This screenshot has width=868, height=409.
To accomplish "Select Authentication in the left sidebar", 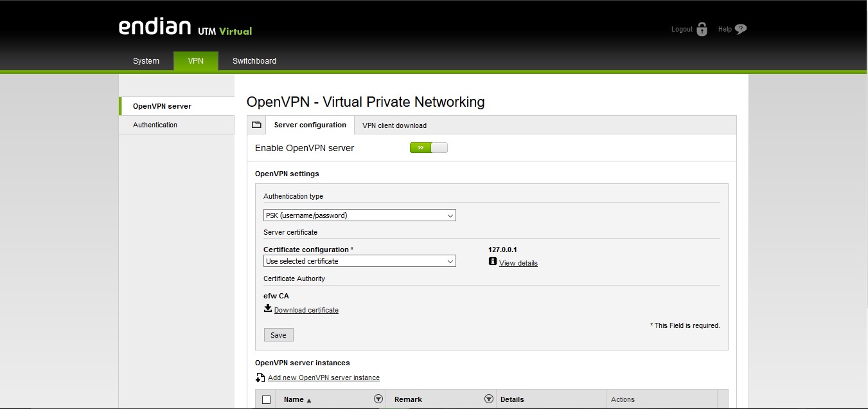I will (x=155, y=125).
